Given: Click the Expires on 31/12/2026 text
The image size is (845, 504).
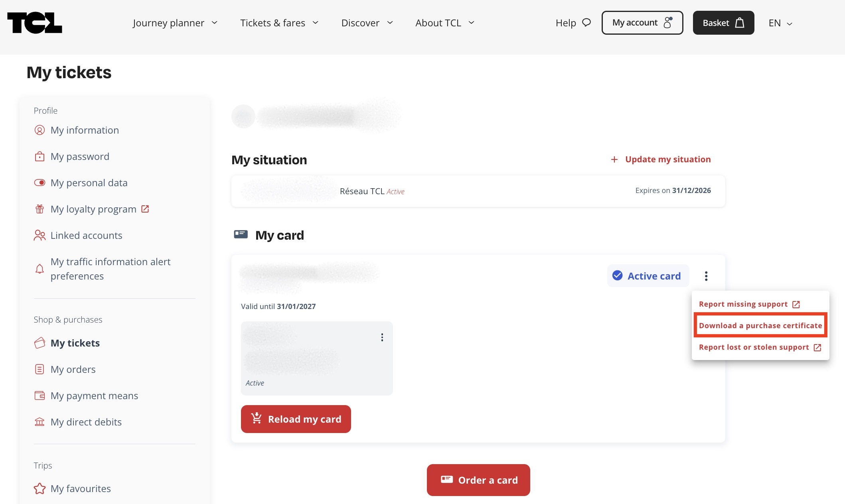Looking at the screenshot, I should coord(673,191).
